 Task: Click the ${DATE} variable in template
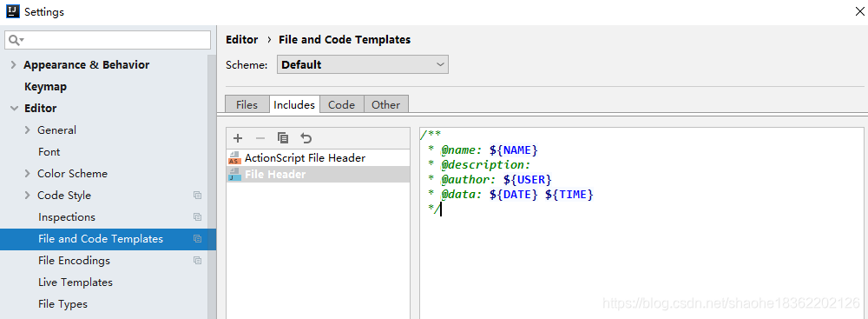[514, 195]
